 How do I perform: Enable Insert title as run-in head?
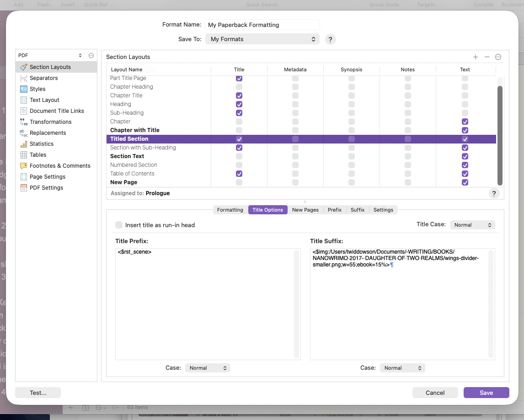pyautogui.click(x=119, y=225)
